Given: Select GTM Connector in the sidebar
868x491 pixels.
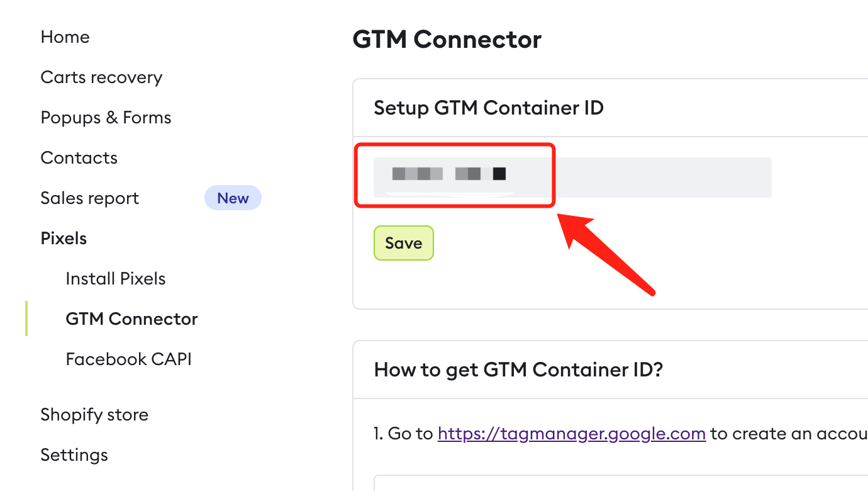Looking at the screenshot, I should click(131, 319).
